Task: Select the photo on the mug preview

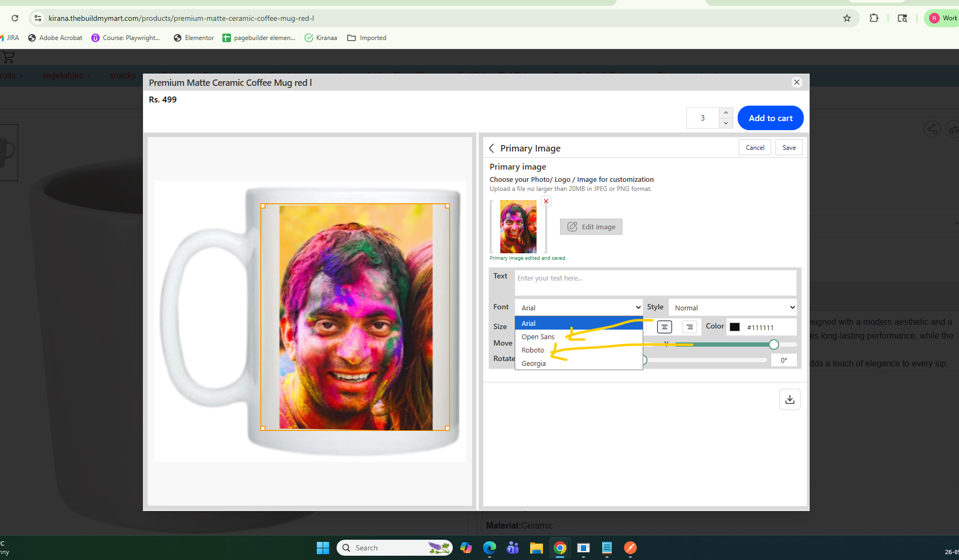Action: click(355, 317)
